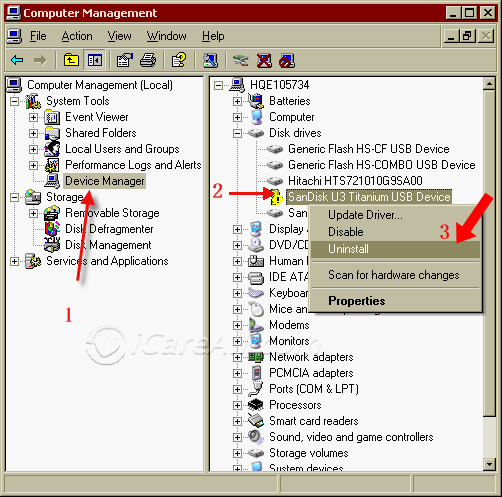Choose Disable from the context menu
This screenshot has width=502, height=497.
pos(395,232)
